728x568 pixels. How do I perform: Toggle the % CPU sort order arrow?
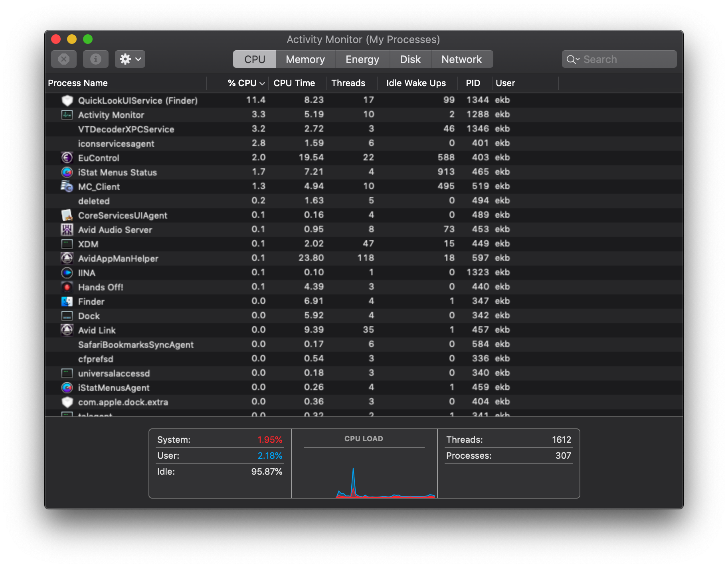tap(262, 83)
